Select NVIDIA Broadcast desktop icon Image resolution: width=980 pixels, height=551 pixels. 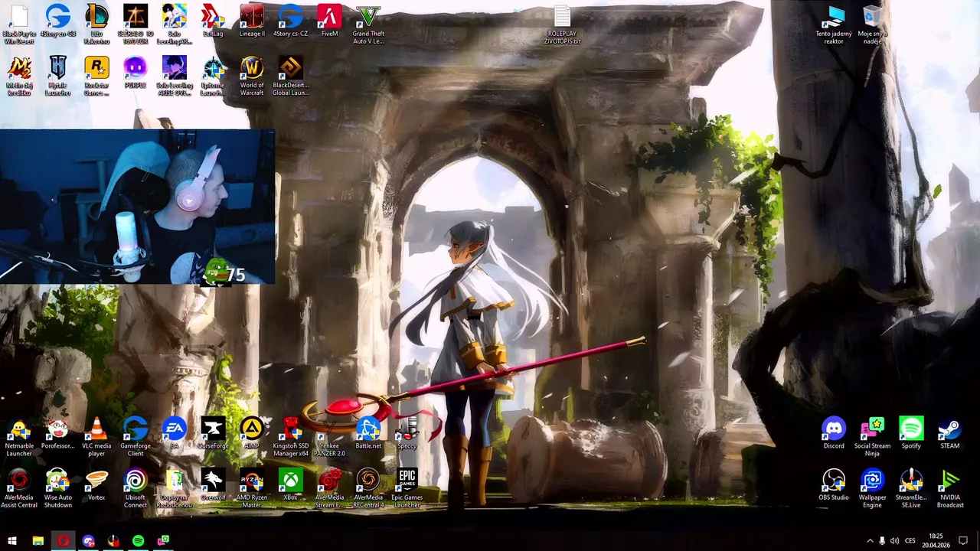(950, 488)
